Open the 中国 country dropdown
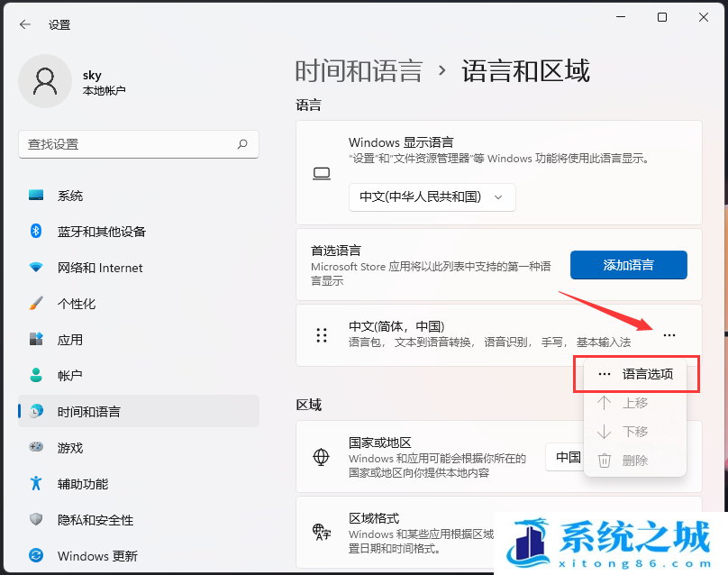Viewport: 728px width, 575px height. (x=566, y=457)
